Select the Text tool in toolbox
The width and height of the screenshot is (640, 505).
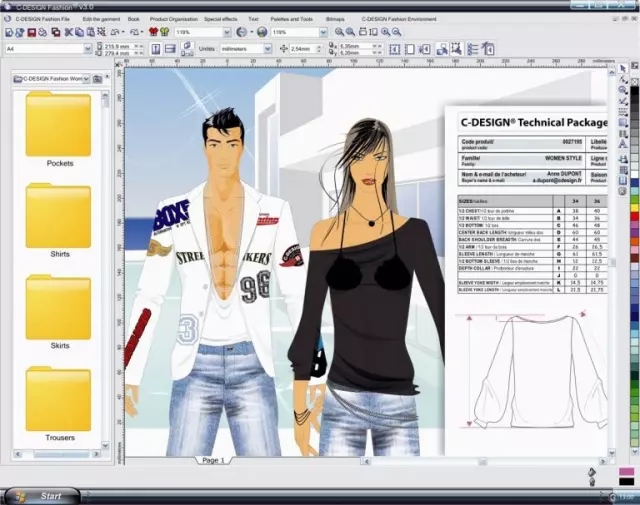(622, 143)
